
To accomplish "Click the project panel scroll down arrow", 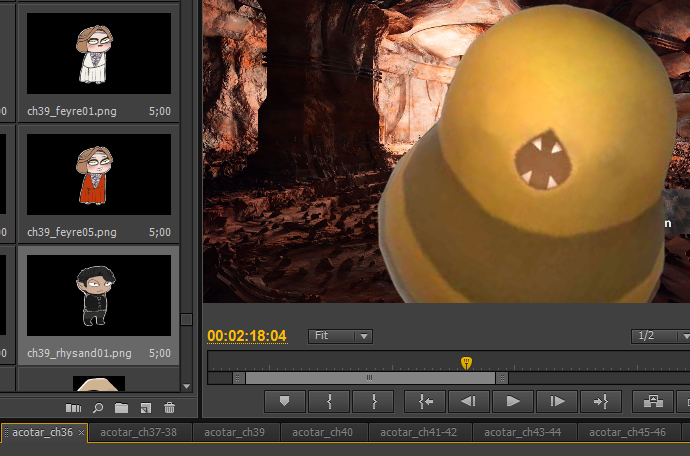I will point(187,386).
